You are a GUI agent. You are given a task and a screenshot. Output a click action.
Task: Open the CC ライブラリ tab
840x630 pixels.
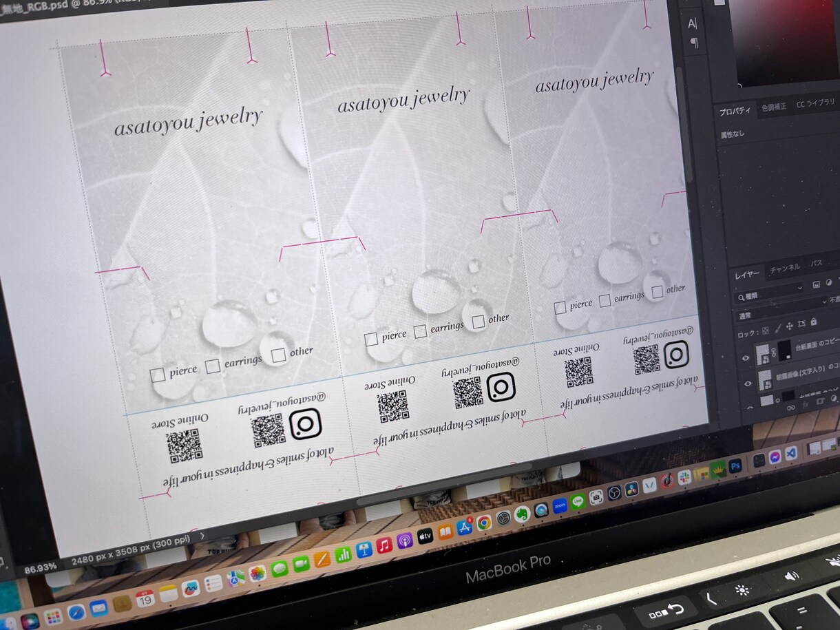pos(815,103)
